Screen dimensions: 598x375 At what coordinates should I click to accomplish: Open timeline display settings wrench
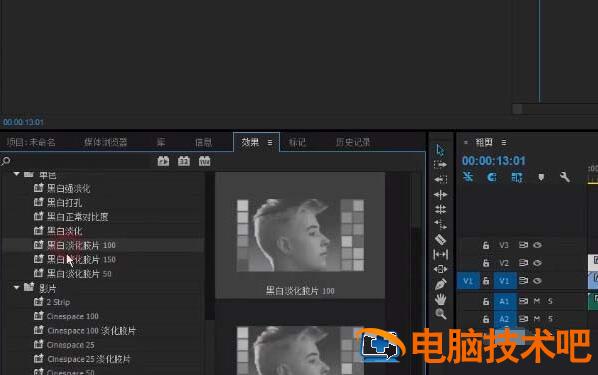(x=564, y=177)
